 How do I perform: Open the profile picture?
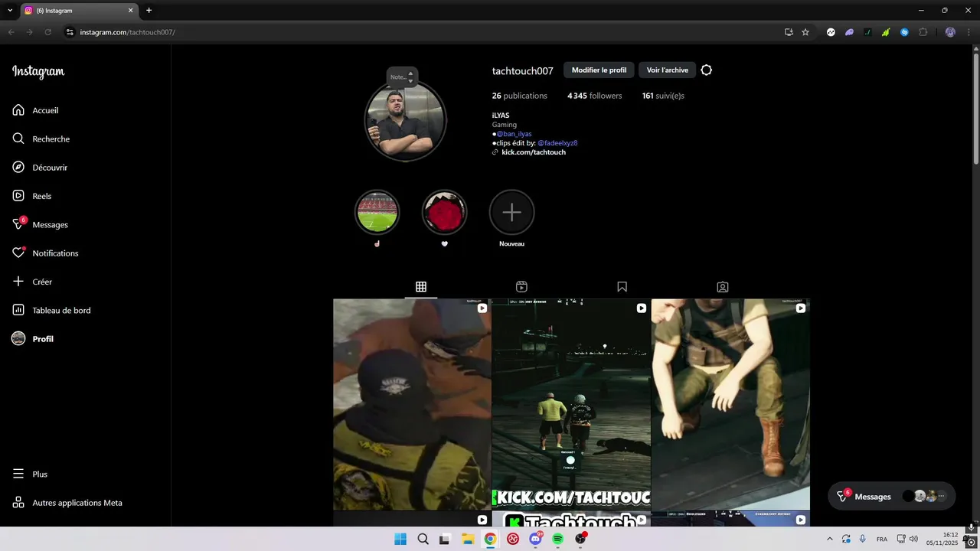click(405, 121)
